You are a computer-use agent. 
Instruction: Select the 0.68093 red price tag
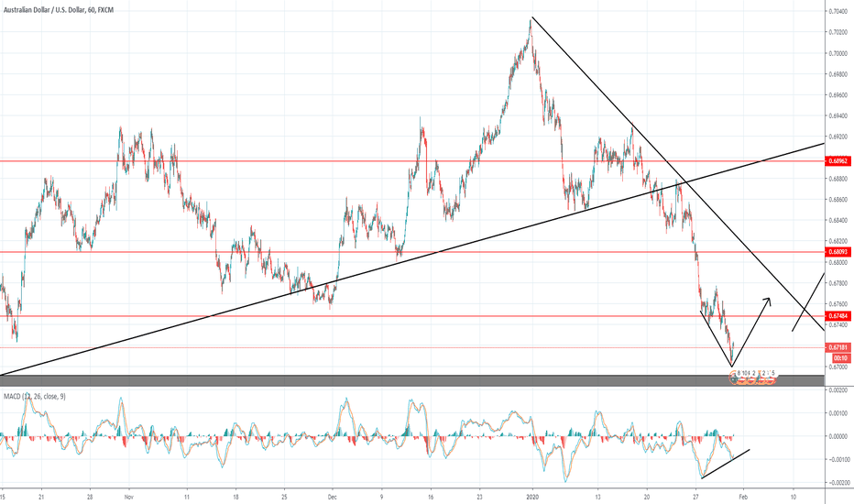click(x=838, y=252)
